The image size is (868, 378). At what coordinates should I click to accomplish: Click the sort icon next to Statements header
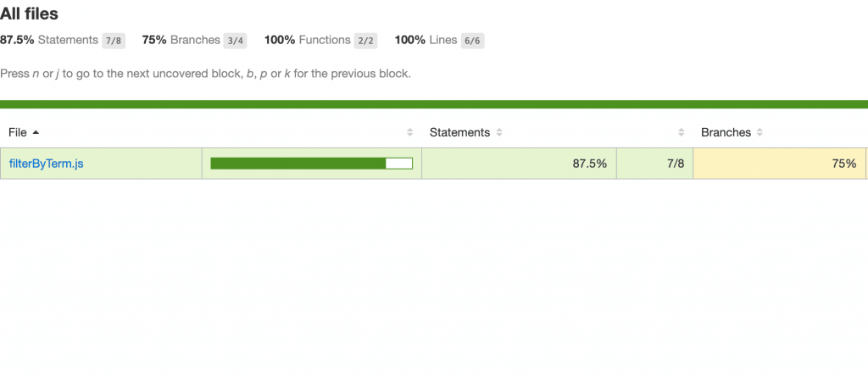click(499, 132)
